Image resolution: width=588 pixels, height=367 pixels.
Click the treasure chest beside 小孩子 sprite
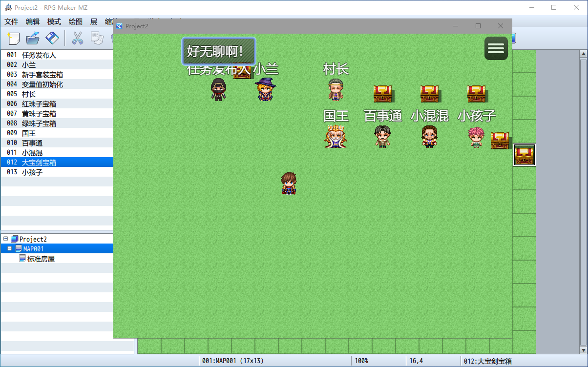coord(500,141)
